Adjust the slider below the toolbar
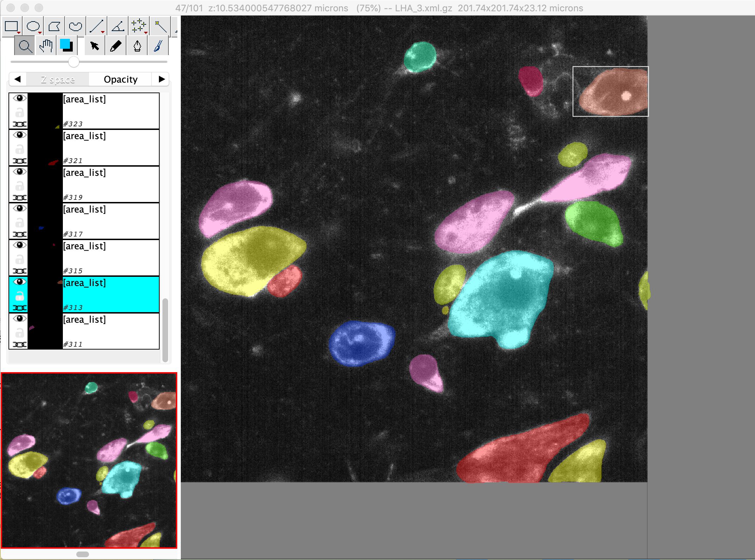755x560 pixels. [73, 62]
